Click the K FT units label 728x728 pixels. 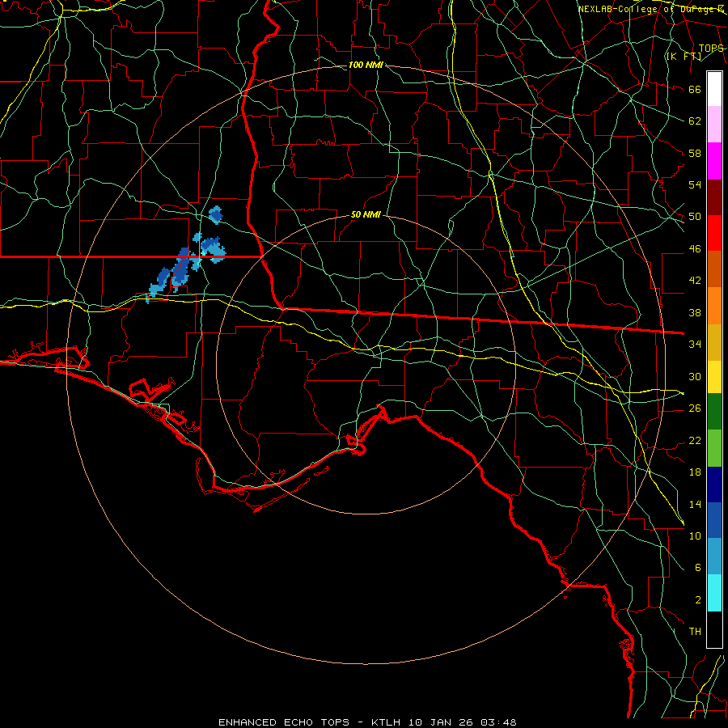(x=684, y=56)
